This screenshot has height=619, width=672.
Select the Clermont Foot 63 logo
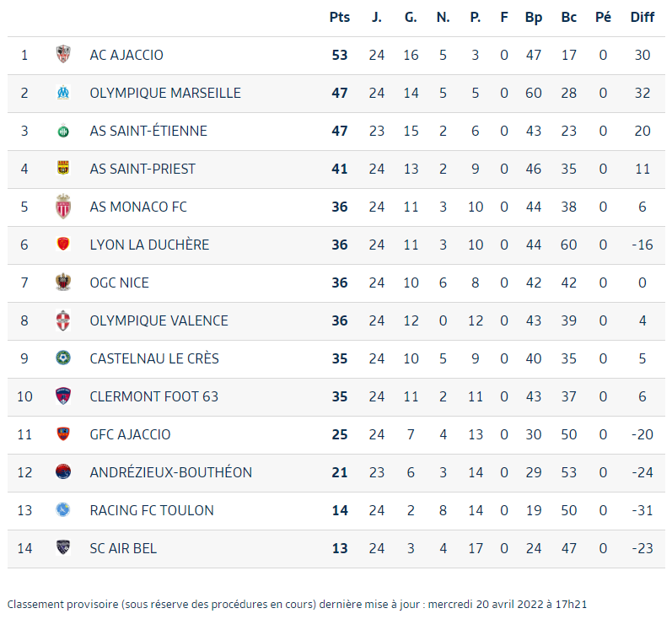tap(63, 396)
